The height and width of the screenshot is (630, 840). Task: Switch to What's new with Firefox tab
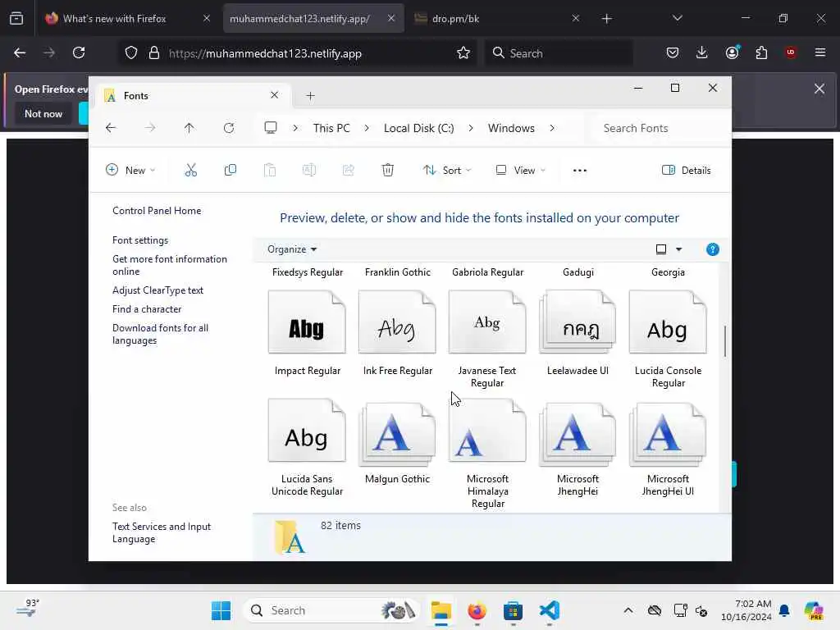coord(126,19)
